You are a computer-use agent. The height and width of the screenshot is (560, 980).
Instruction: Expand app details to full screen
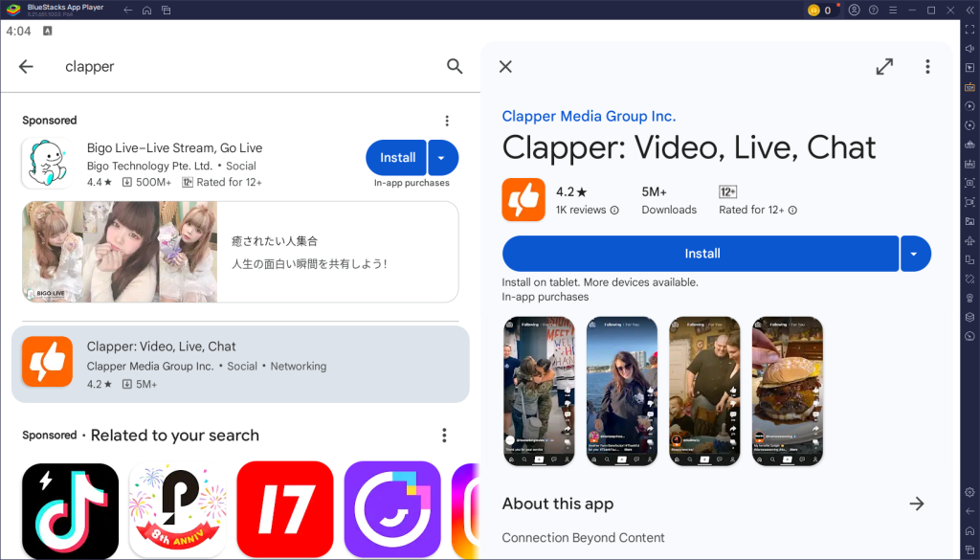pos(884,66)
